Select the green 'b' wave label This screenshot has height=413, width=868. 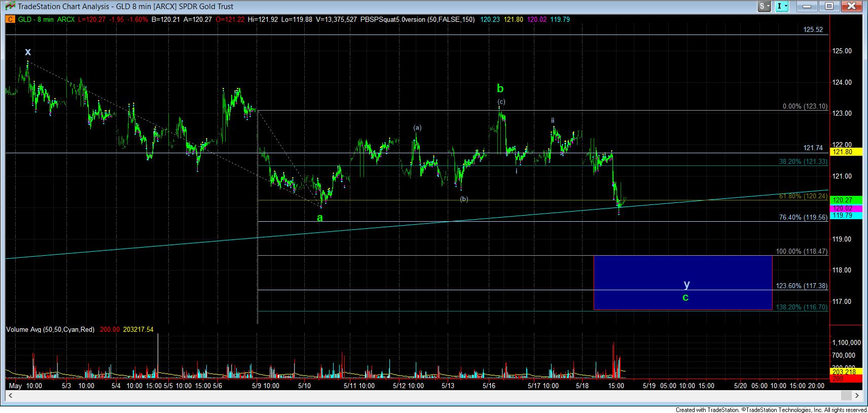click(x=500, y=89)
